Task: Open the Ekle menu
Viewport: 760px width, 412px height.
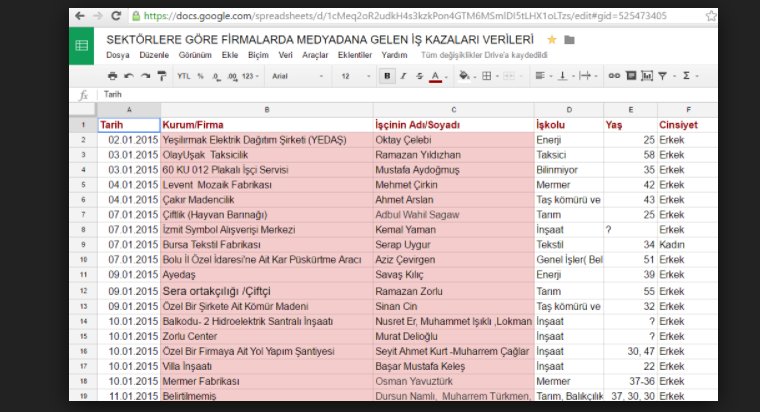Action: pyautogui.click(x=230, y=55)
